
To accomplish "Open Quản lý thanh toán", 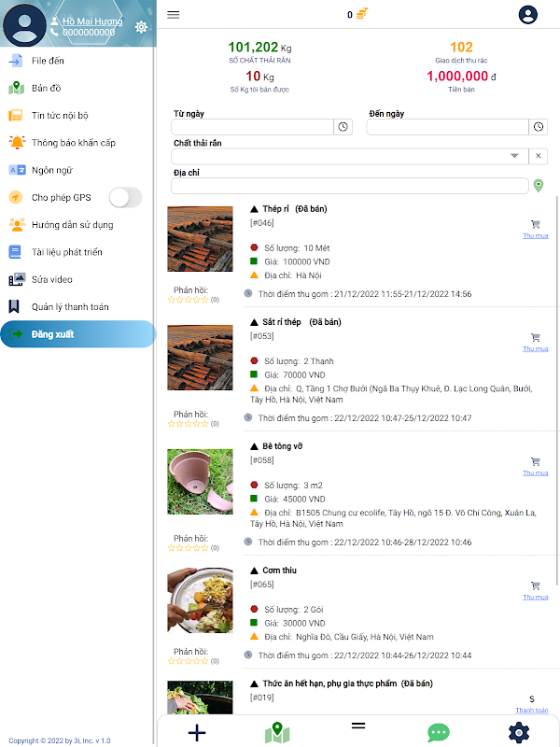I will click(x=77, y=307).
